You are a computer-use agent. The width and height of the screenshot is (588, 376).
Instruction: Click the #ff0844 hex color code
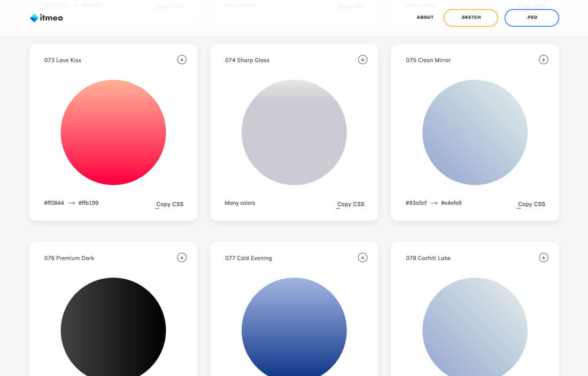pyautogui.click(x=54, y=203)
